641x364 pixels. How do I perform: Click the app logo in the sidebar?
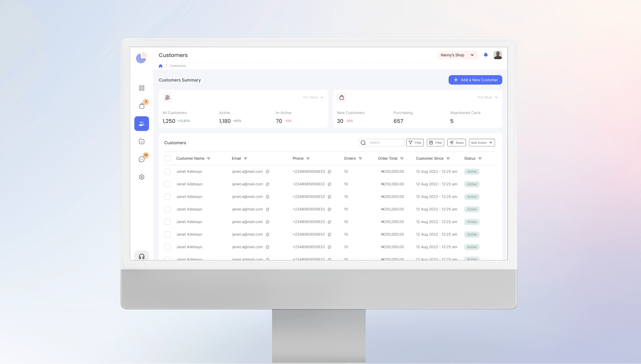142,58
